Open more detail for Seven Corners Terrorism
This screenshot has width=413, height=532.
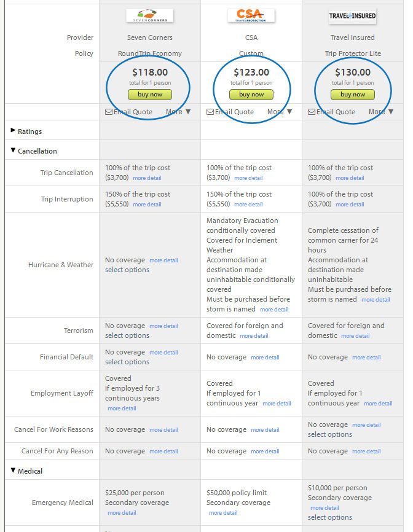click(163, 326)
